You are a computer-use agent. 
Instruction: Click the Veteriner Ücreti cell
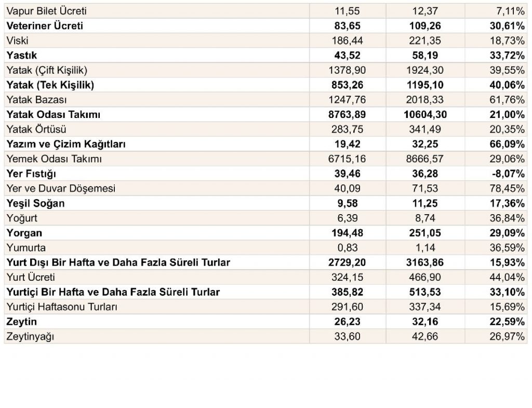click(x=45, y=26)
